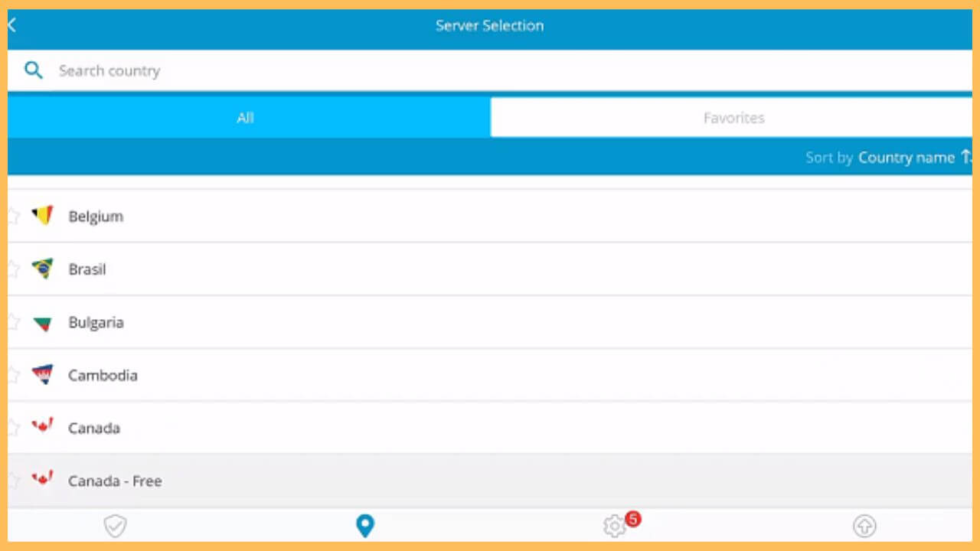Click the search magnifier icon
The height and width of the screenshot is (551, 980).
pyautogui.click(x=34, y=70)
